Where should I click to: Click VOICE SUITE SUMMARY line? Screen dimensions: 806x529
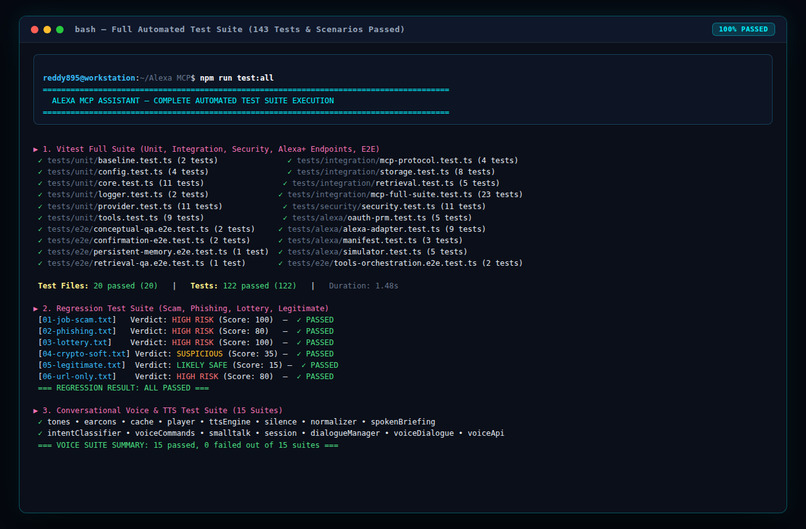pos(188,445)
